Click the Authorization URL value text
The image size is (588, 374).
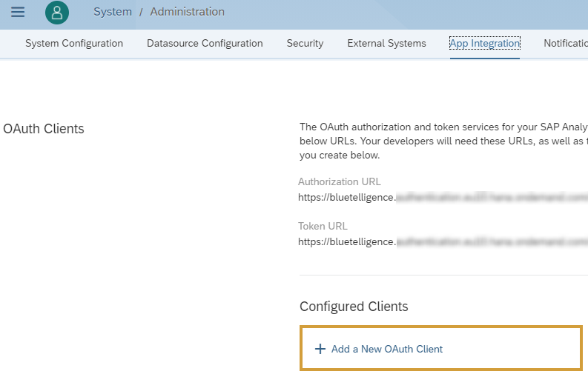pyautogui.click(x=442, y=198)
